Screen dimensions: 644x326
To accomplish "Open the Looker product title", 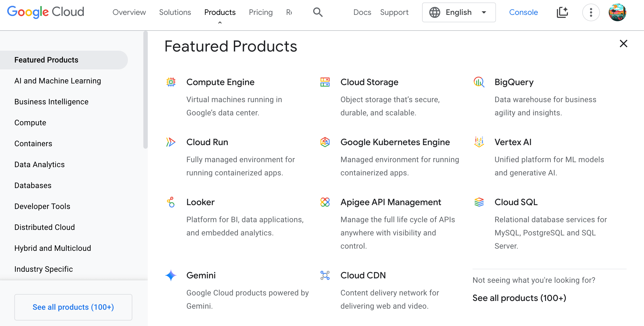I will (200, 202).
